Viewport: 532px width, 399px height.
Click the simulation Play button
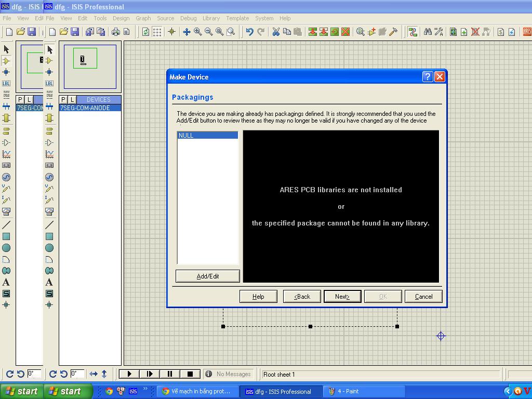click(x=129, y=374)
